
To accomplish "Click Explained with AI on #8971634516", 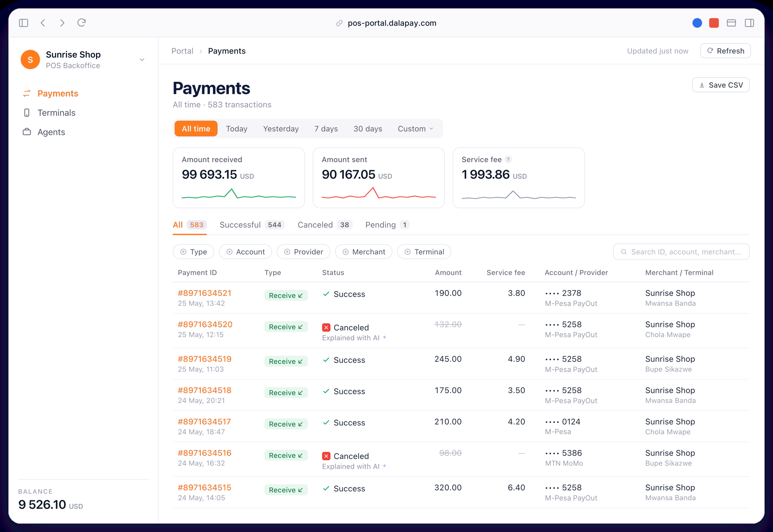I will click(x=351, y=466).
